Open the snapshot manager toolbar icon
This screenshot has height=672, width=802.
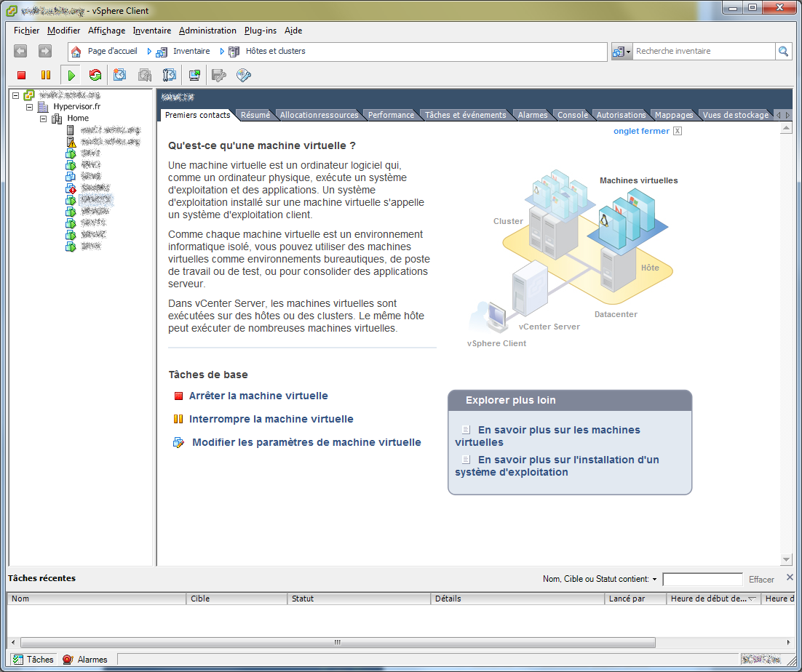point(170,75)
